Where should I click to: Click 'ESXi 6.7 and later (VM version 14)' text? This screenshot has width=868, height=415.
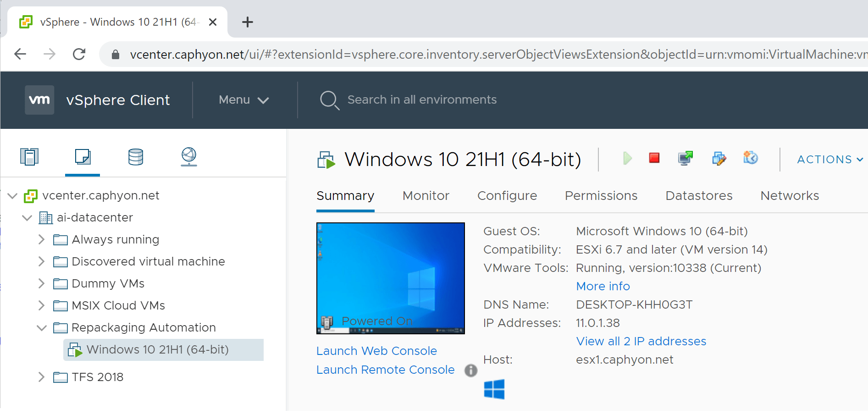point(671,249)
